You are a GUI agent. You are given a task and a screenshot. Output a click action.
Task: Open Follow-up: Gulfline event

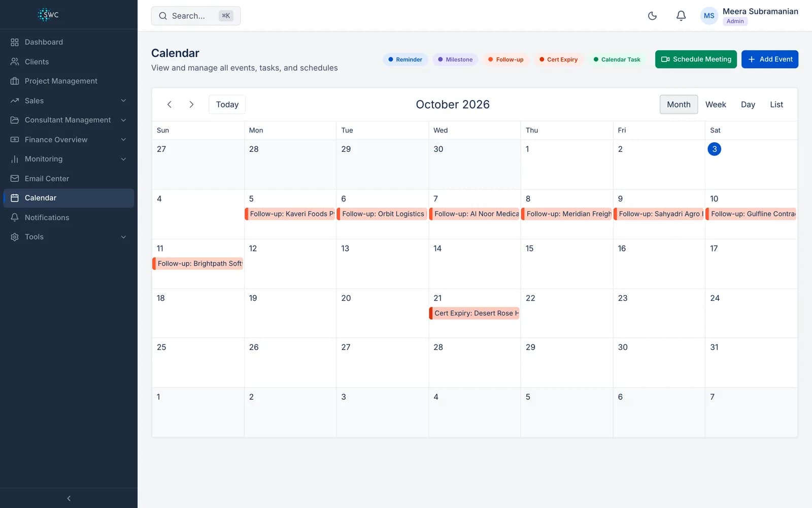coord(751,214)
